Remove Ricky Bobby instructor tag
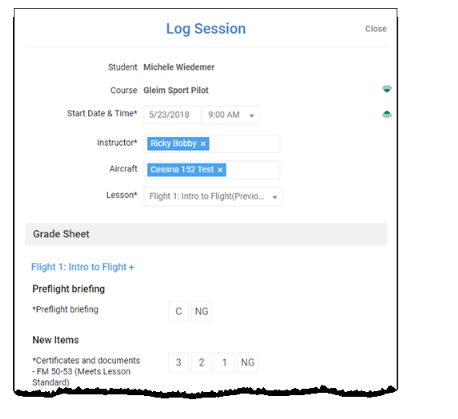The width and height of the screenshot is (458, 419). tap(203, 144)
